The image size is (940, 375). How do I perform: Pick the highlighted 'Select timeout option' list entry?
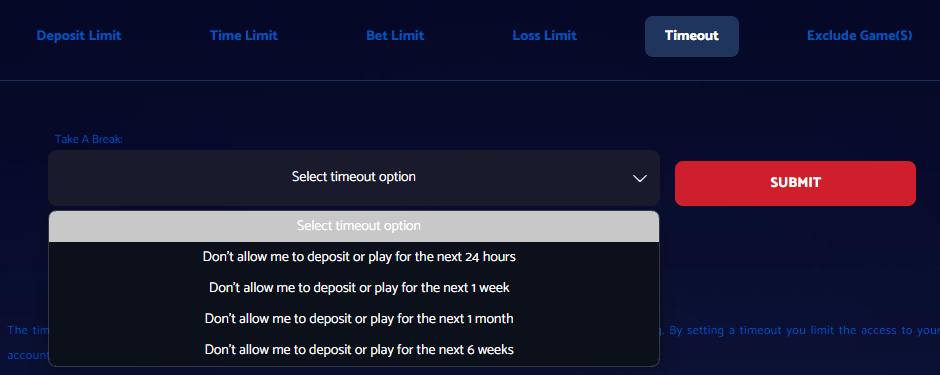pyautogui.click(x=354, y=226)
